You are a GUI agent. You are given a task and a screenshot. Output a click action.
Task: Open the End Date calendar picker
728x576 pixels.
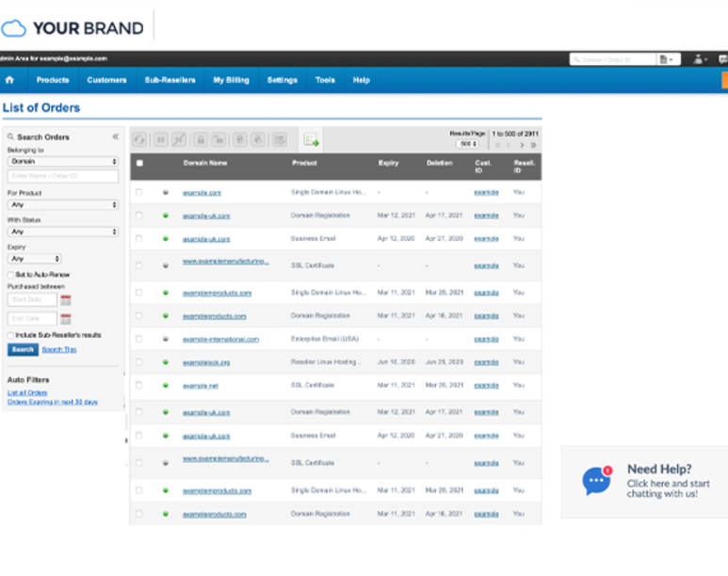66,319
